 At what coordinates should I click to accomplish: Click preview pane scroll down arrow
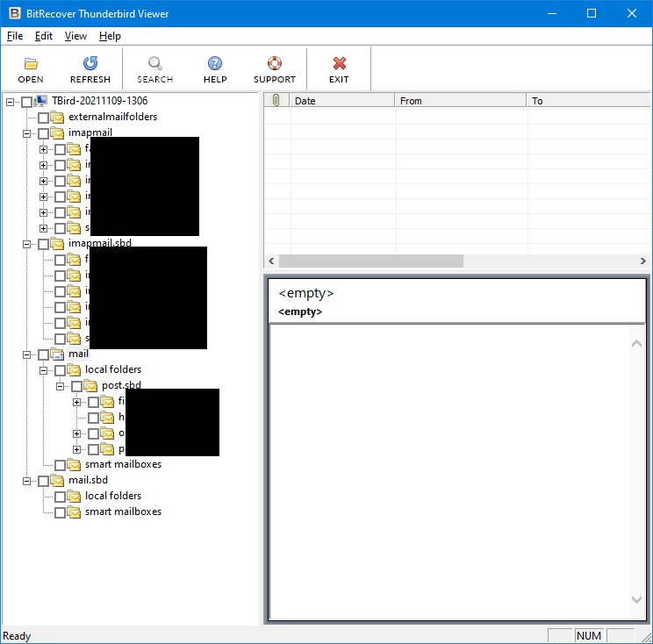636,599
